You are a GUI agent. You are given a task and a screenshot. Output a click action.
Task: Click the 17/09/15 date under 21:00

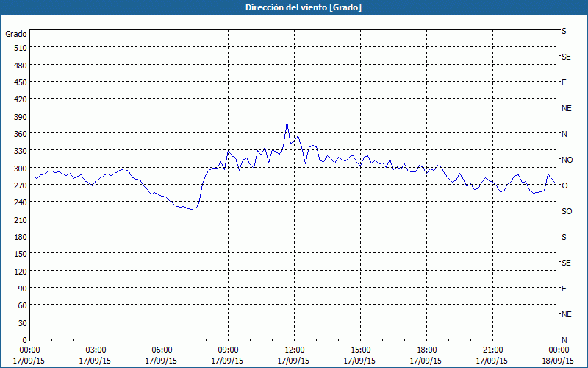pos(492,361)
